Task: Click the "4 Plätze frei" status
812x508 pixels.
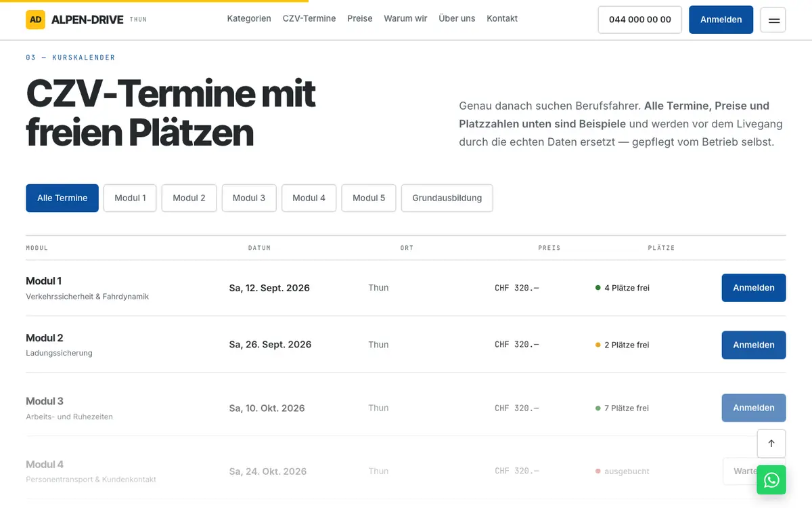Action: pyautogui.click(x=623, y=288)
